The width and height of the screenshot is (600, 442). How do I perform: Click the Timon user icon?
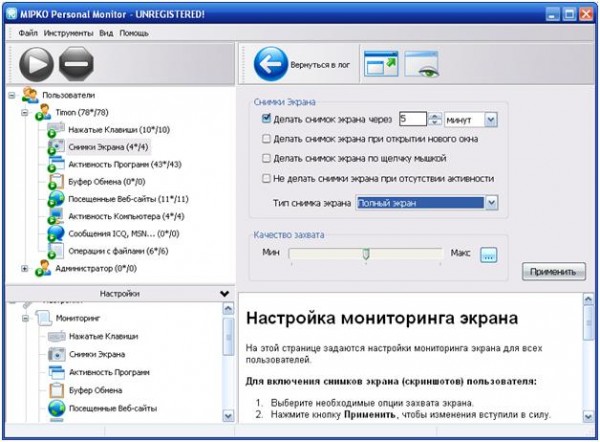click(x=43, y=112)
